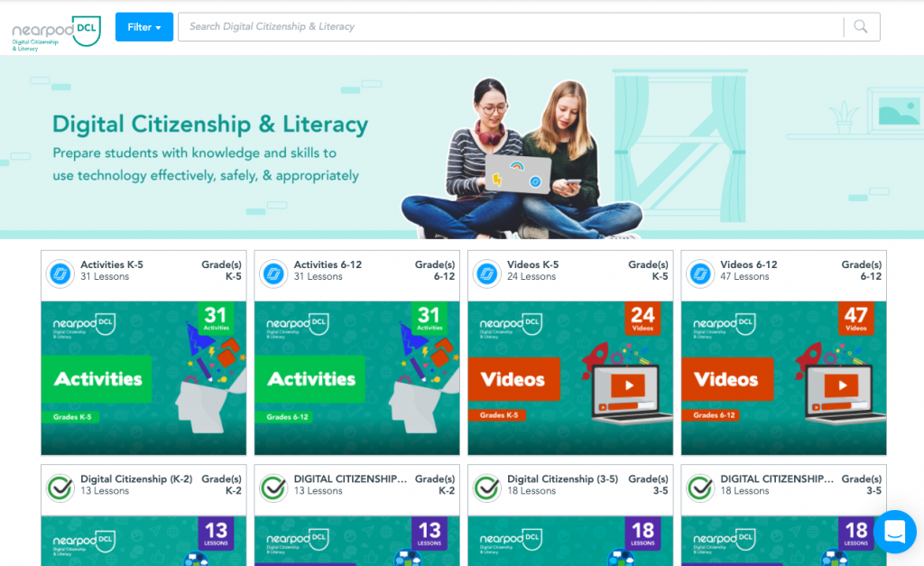Click the banner photo of two students
Screen dimensions: 924x566
(522, 159)
